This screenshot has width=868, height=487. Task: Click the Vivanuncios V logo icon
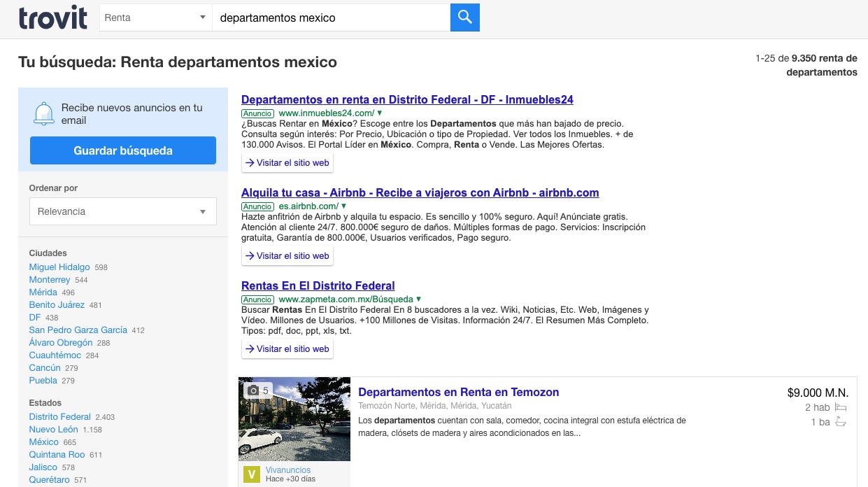(x=252, y=475)
